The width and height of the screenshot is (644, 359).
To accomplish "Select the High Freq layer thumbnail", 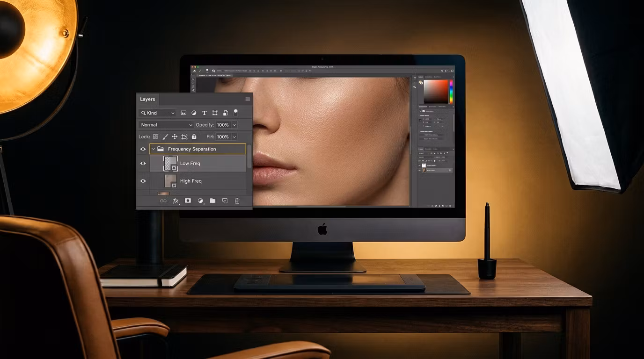I will 170,181.
